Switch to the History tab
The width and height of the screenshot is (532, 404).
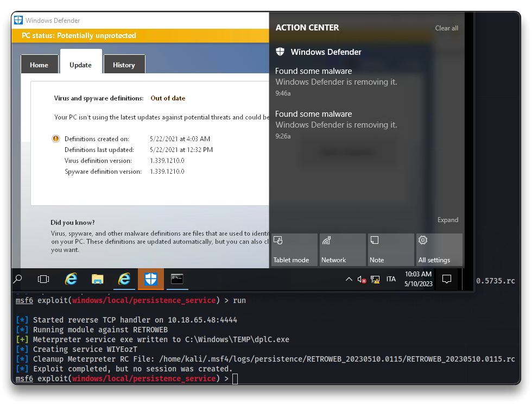pyautogui.click(x=124, y=65)
